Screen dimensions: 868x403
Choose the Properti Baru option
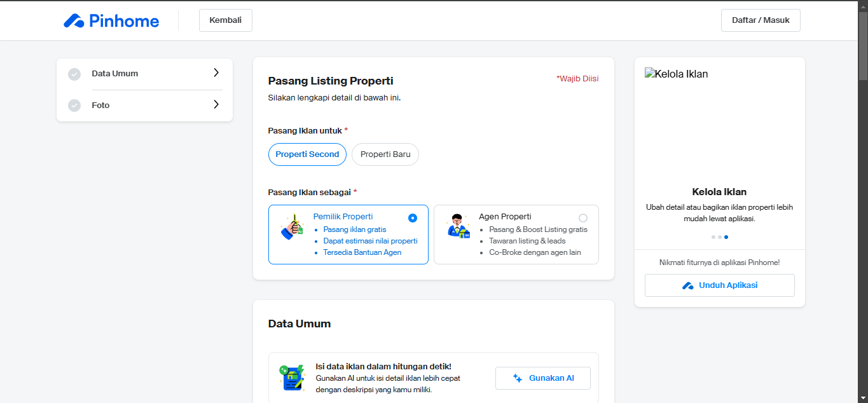pos(385,154)
